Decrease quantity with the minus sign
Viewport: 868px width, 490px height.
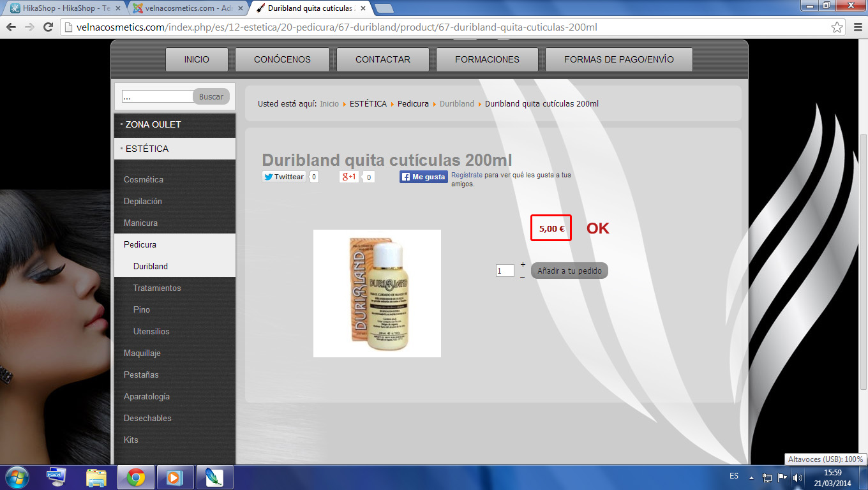coord(523,277)
